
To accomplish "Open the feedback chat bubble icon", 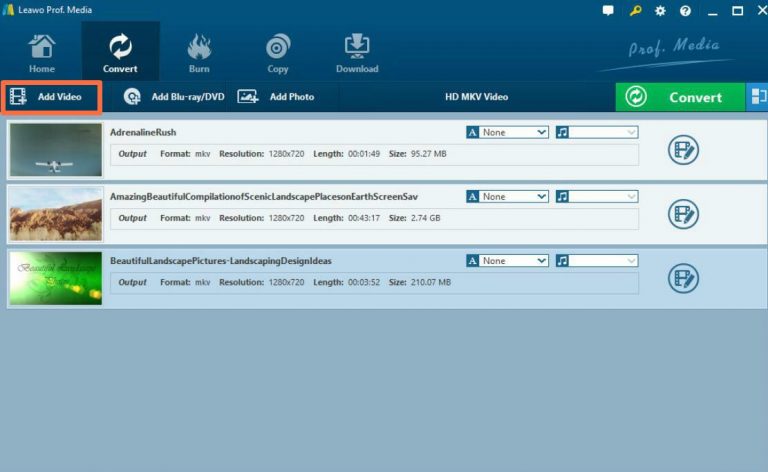I will (608, 10).
